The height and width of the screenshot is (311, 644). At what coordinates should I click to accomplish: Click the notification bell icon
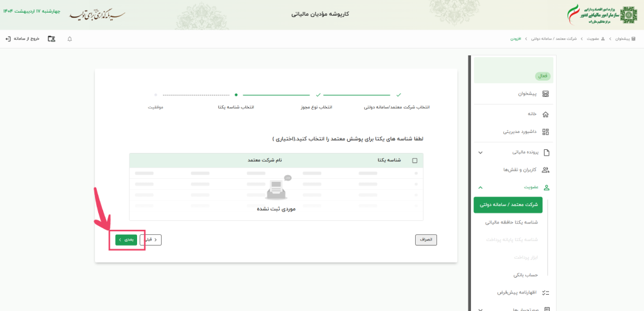coord(69,38)
